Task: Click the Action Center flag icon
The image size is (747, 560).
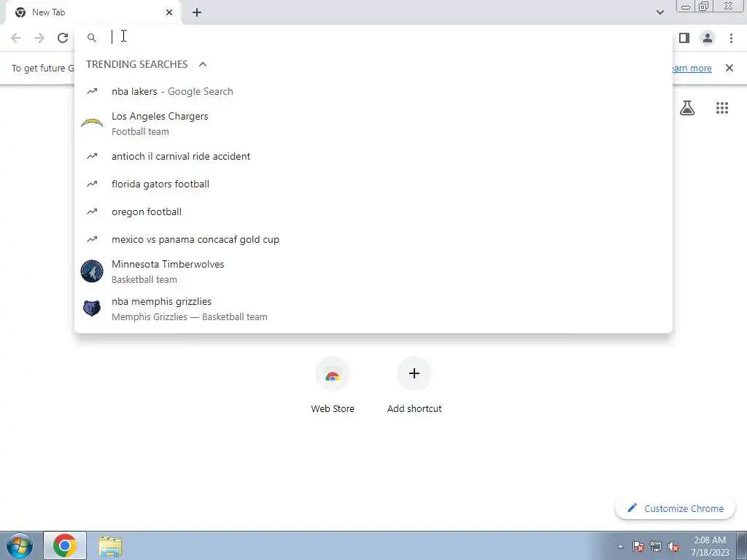Action: tap(638, 546)
